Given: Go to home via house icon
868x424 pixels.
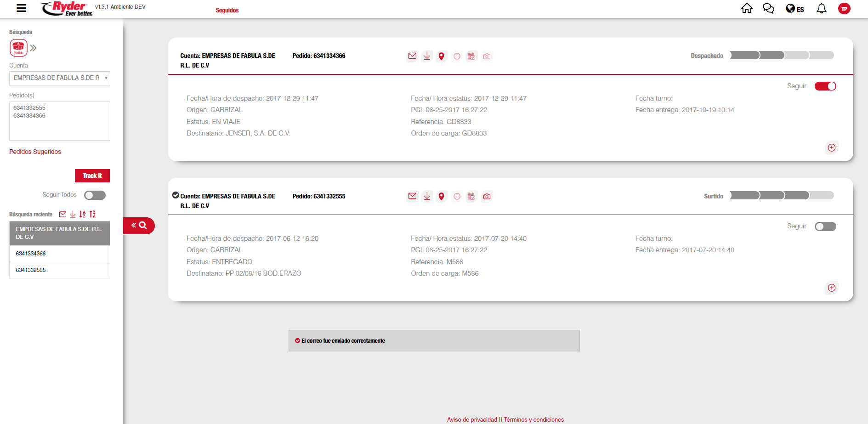Looking at the screenshot, I should click(747, 9).
